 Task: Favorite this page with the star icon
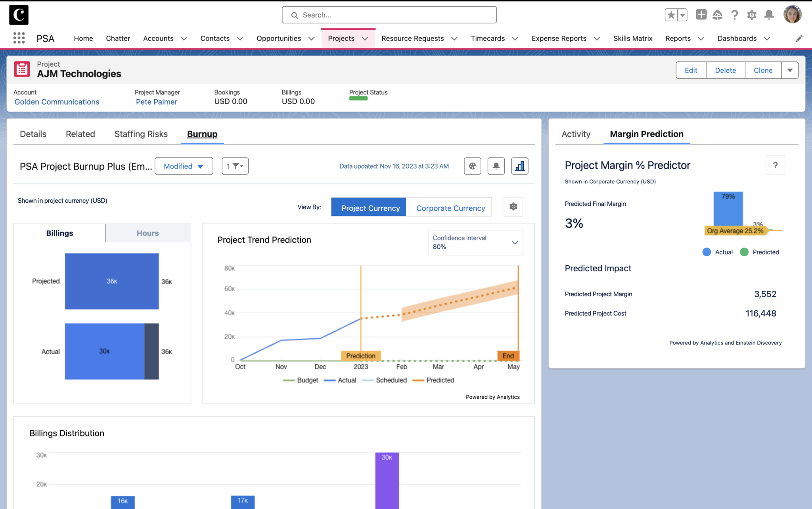[670, 14]
